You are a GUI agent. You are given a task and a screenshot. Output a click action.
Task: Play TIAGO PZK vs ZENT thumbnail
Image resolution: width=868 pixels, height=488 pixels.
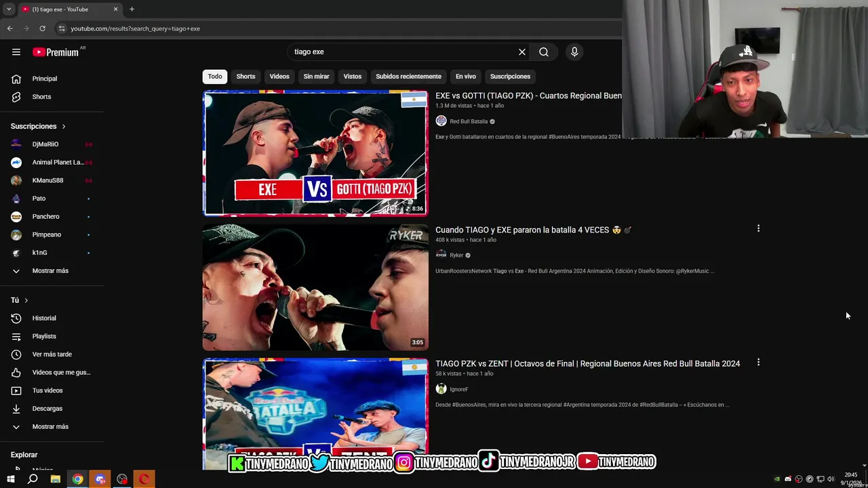click(x=315, y=413)
